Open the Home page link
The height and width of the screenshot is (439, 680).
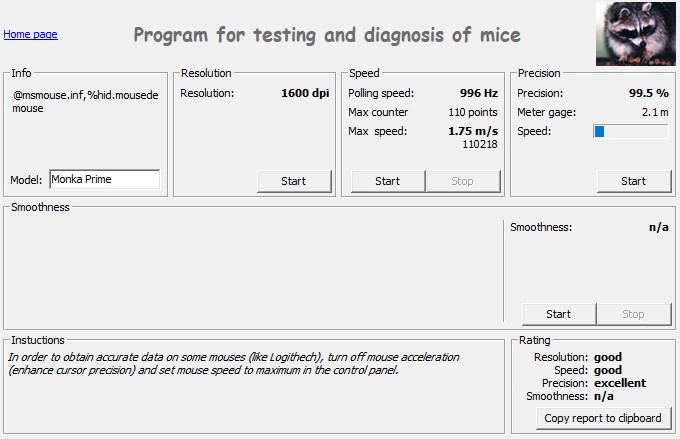pyautogui.click(x=30, y=34)
